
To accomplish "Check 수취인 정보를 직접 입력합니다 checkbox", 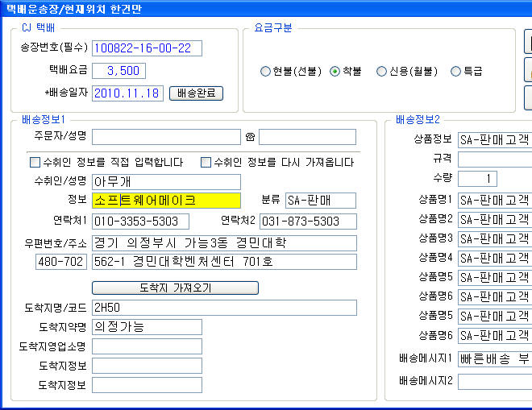I will (35, 162).
